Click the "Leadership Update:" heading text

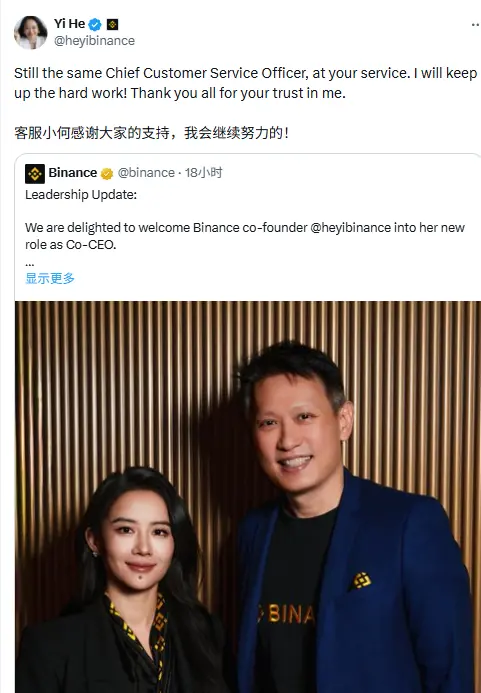(81, 195)
